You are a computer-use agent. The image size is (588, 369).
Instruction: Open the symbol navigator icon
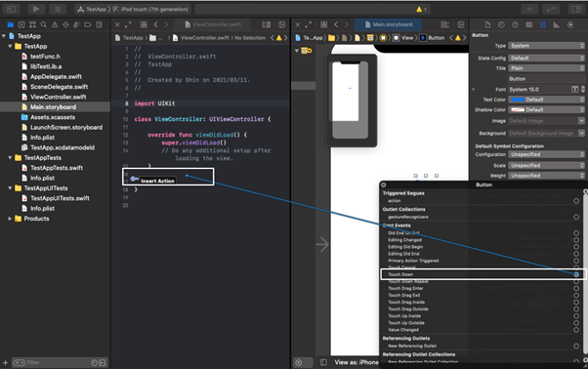tap(32, 24)
